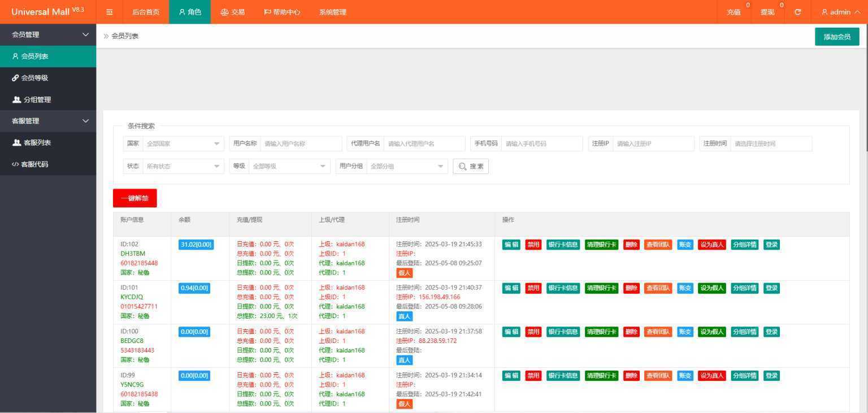This screenshot has height=413, width=868.
Task: Click username DH3TBM
Action: (133, 254)
